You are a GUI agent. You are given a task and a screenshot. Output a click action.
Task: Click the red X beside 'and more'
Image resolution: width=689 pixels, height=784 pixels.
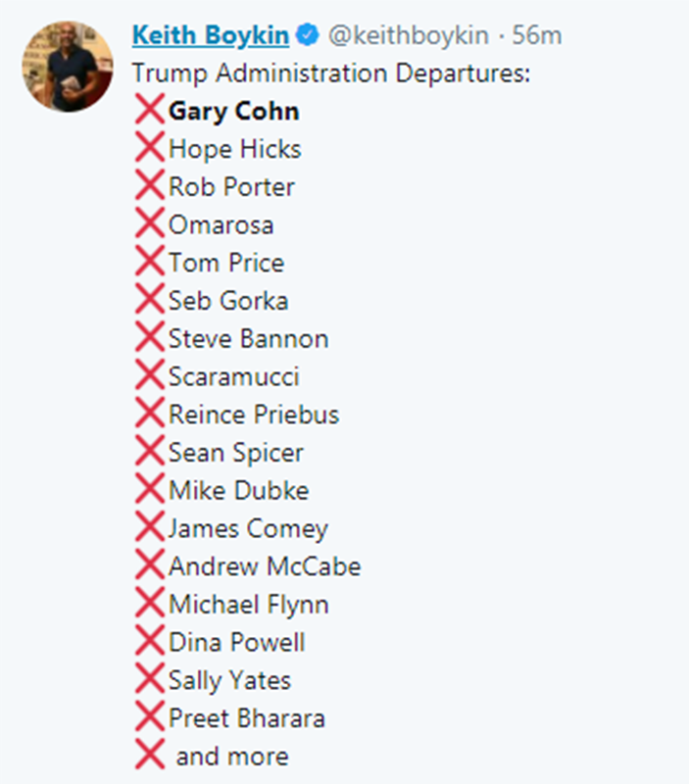click(149, 756)
